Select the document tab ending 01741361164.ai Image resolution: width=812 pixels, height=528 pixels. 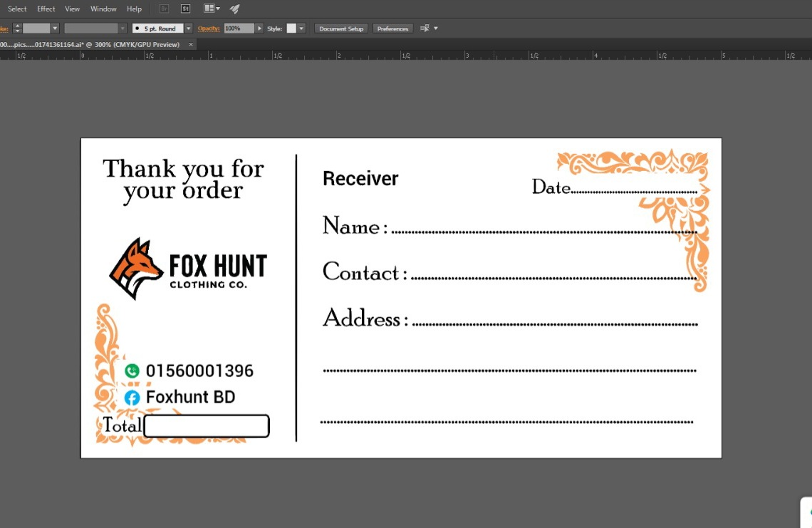point(90,45)
